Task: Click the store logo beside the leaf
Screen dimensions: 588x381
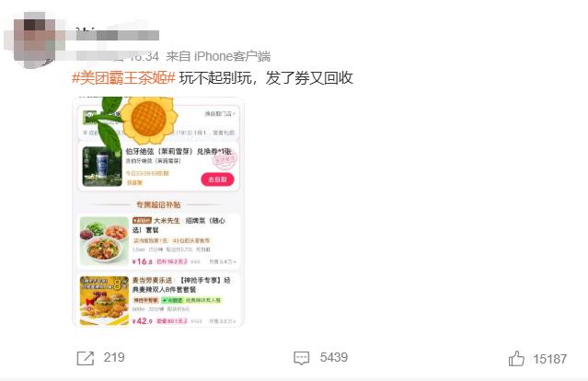Action: (89, 118)
